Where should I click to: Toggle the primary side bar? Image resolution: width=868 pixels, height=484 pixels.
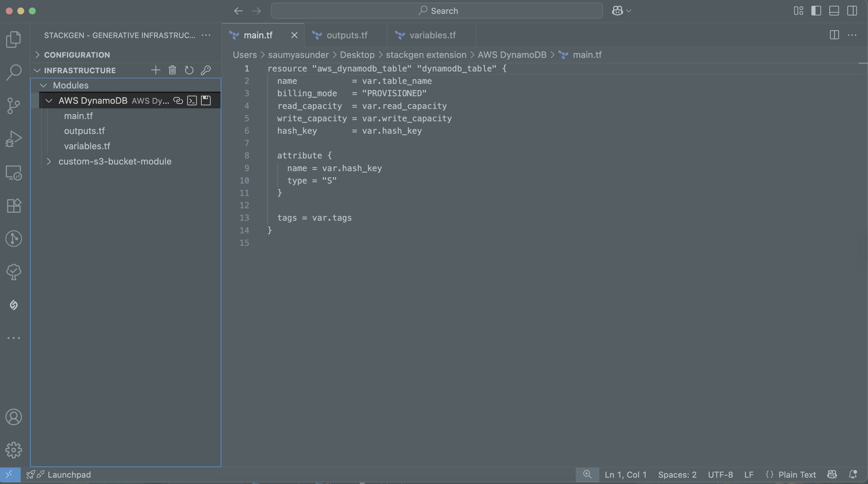pos(816,11)
